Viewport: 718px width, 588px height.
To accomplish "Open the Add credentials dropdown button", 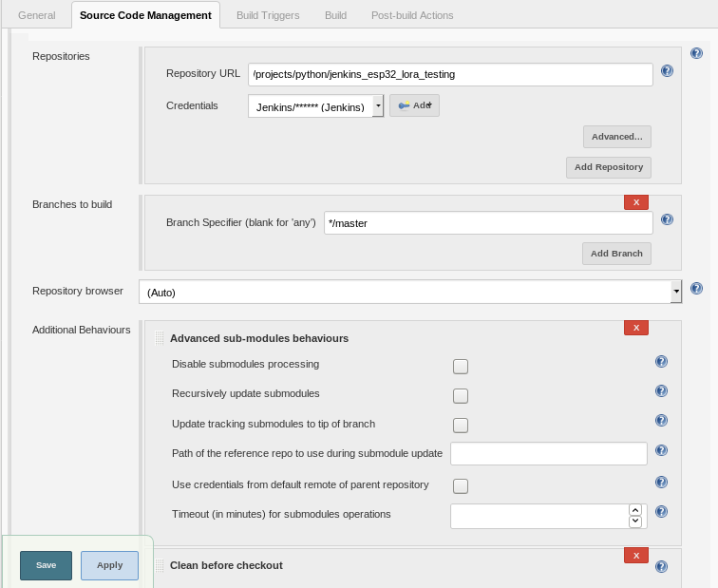I will (x=414, y=105).
